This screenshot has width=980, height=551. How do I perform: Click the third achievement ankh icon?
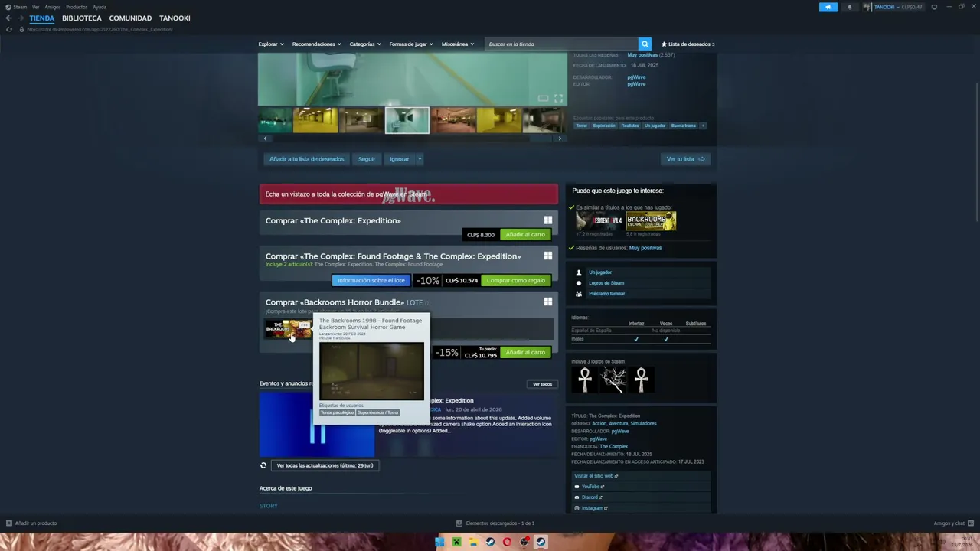642,380
